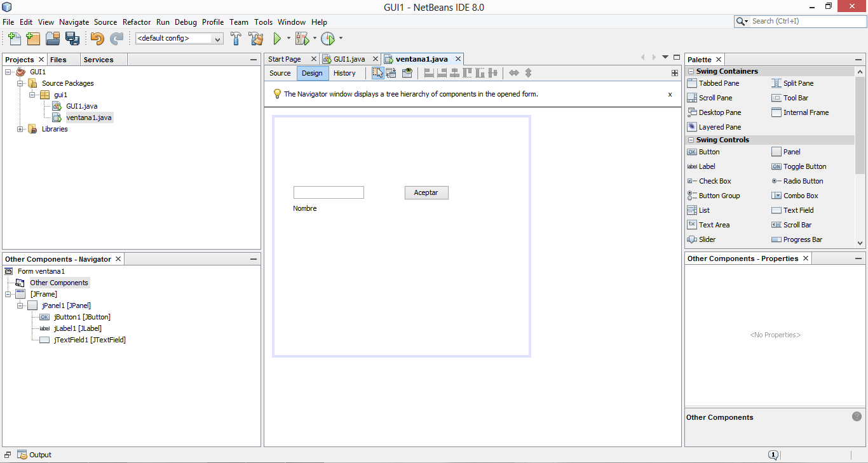This screenshot has width=868, height=463.
Task: Collapse the Swing Containers palette section
Action: coord(691,70)
